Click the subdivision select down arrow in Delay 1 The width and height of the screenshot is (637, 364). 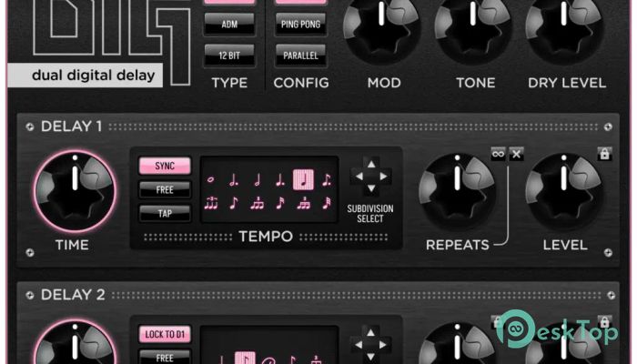tap(371, 188)
